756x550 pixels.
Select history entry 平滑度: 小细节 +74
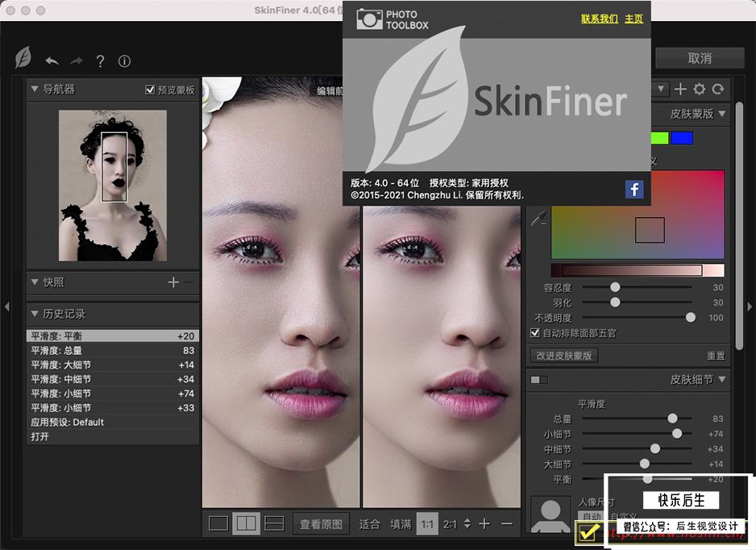tap(113, 394)
